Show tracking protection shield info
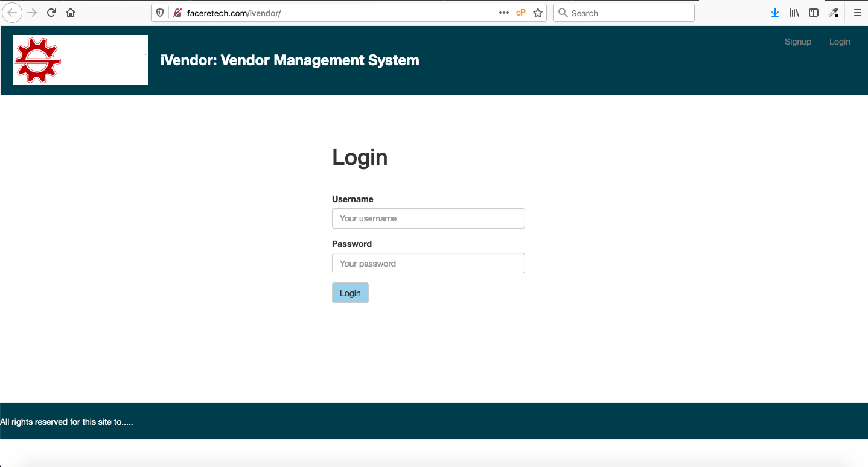868x467 pixels. (x=161, y=13)
